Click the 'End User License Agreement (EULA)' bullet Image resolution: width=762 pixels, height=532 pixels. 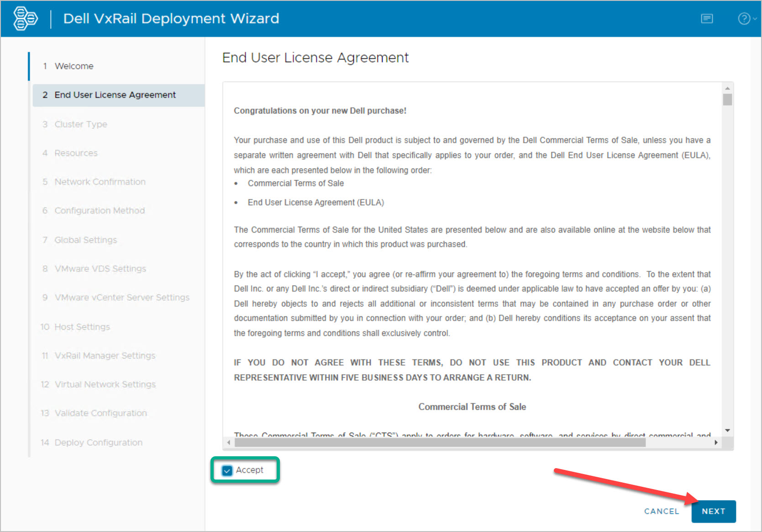coord(316,203)
